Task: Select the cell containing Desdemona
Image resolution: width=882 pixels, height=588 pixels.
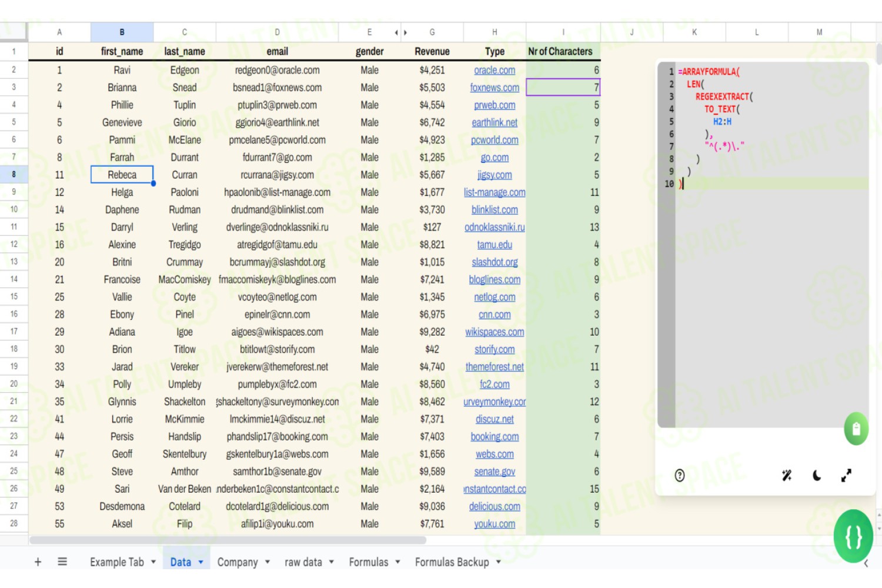Action: (122, 507)
